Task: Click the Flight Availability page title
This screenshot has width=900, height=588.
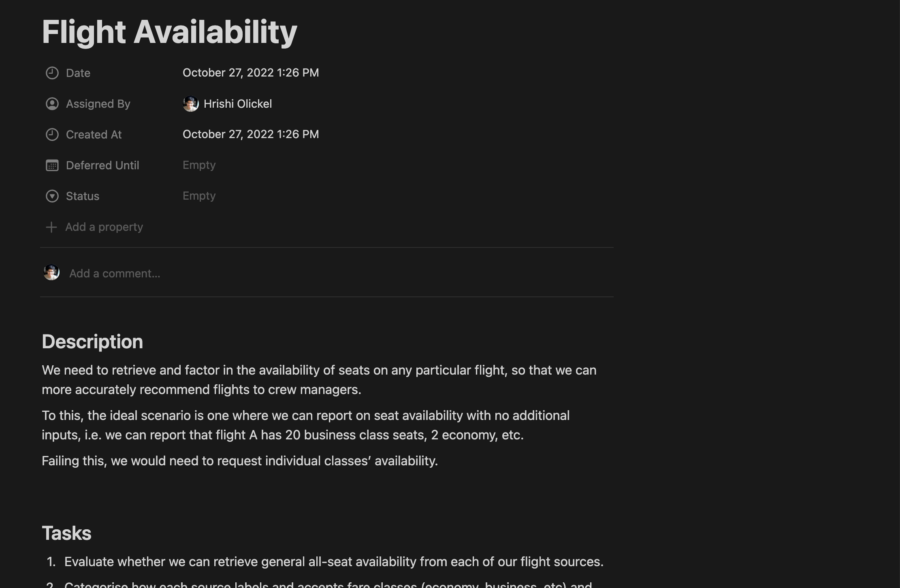Action: [x=169, y=32]
